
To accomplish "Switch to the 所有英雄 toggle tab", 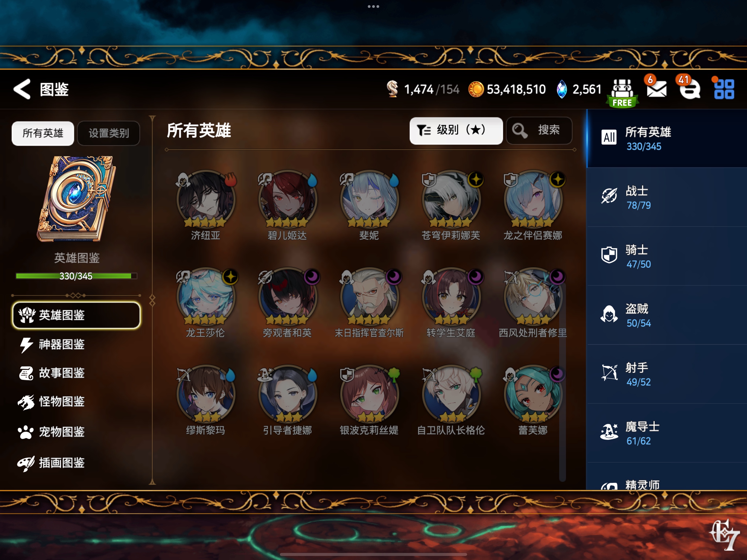I will point(43,133).
